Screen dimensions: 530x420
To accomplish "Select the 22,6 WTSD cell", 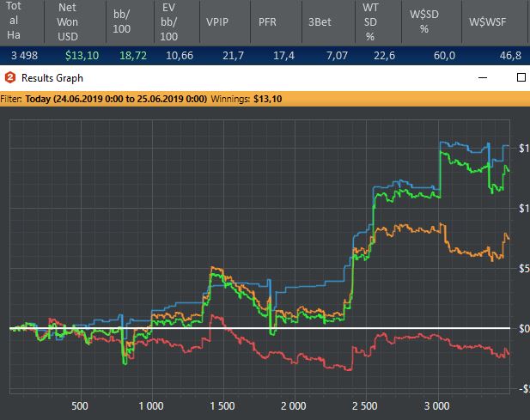I will (384, 56).
